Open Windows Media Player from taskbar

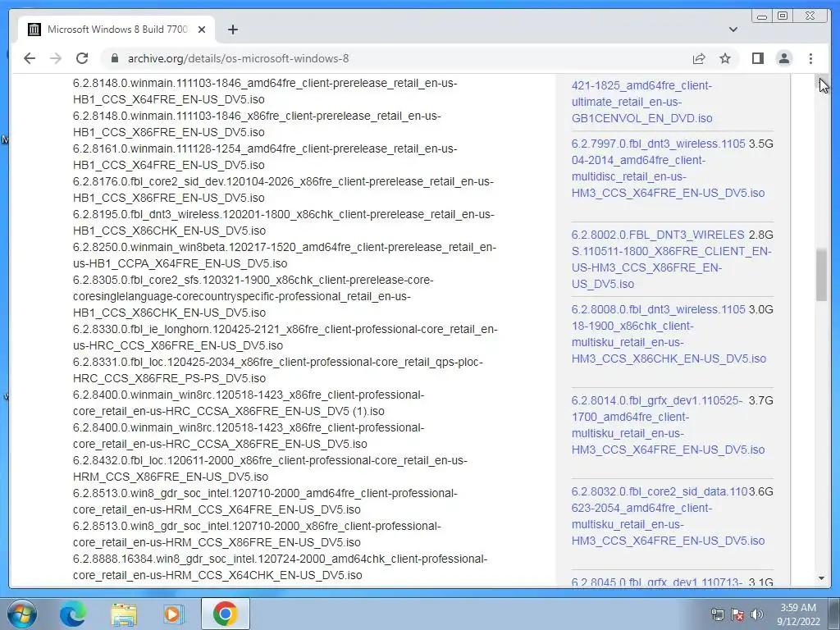pos(174,614)
